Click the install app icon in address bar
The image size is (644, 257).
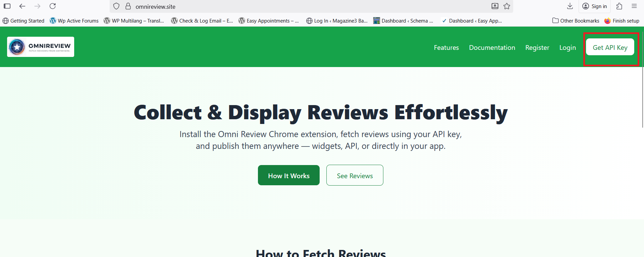click(x=495, y=6)
